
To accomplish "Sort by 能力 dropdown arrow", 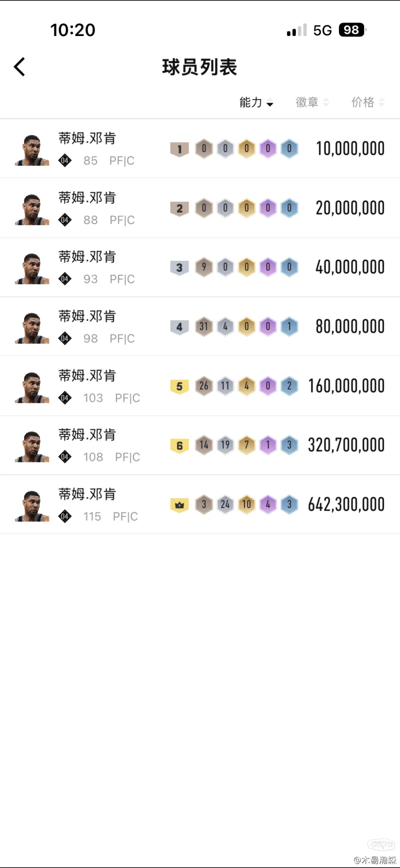I will (x=270, y=104).
